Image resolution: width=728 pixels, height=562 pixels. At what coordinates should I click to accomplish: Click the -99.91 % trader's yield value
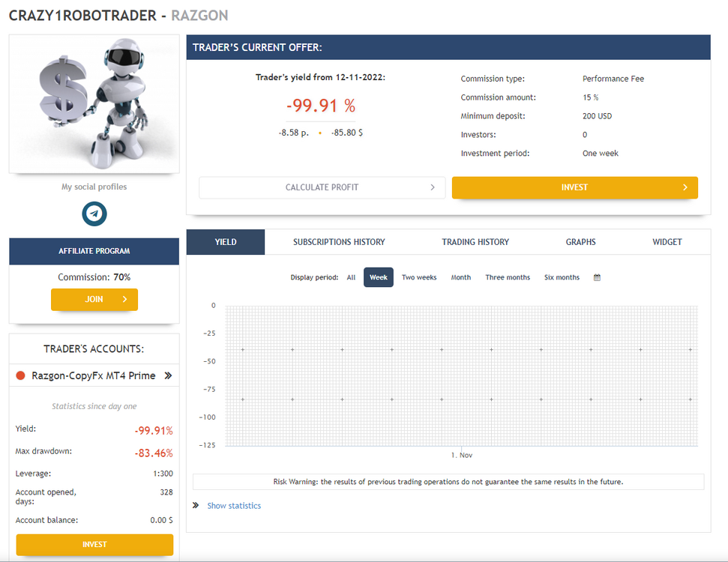pos(321,106)
